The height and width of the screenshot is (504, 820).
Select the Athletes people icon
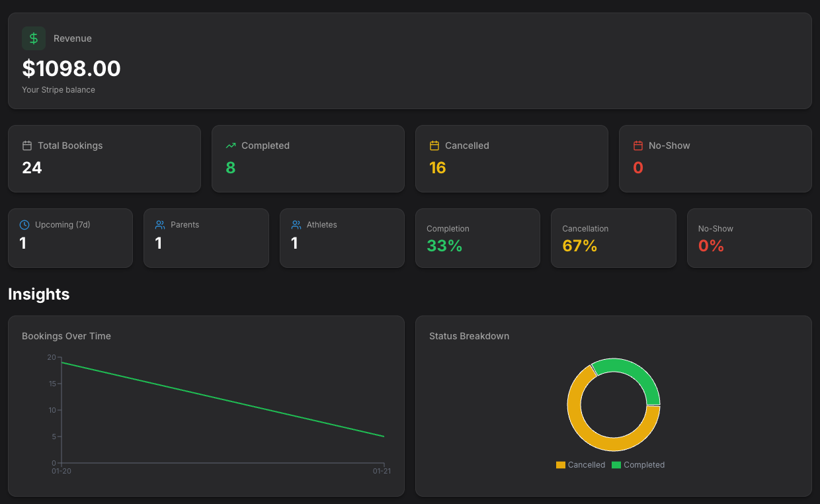click(x=296, y=224)
